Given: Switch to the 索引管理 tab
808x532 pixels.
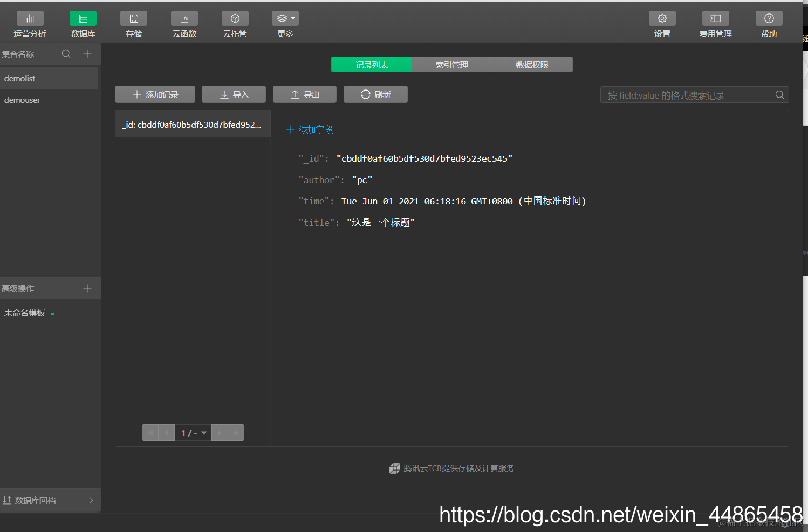Looking at the screenshot, I should [452, 65].
